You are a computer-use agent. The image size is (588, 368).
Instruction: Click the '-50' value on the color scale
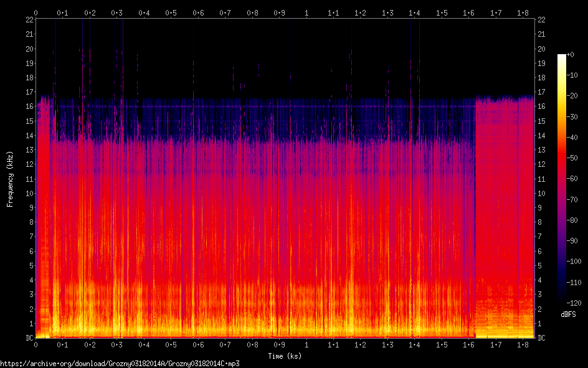click(572, 158)
